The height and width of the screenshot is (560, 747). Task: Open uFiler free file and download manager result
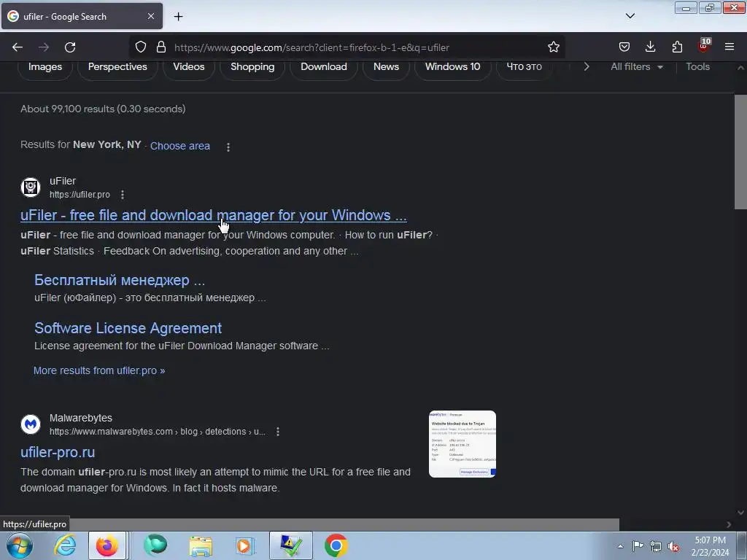click(x=214, y=215)
